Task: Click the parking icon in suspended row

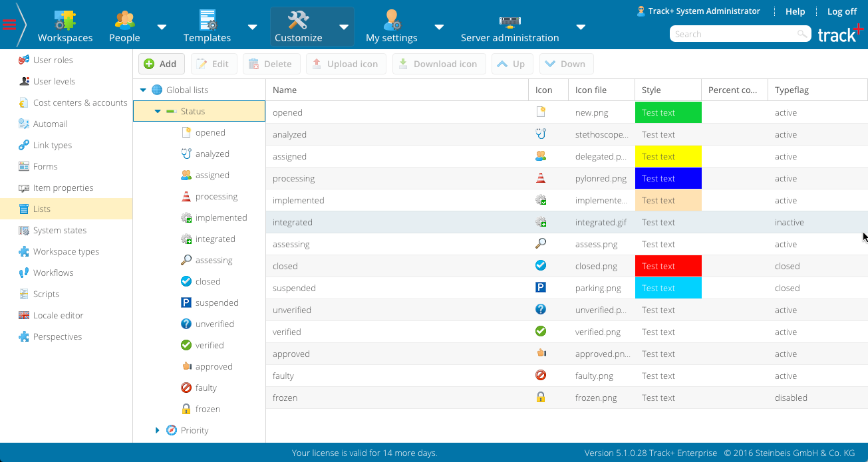Action: [541, 288]
